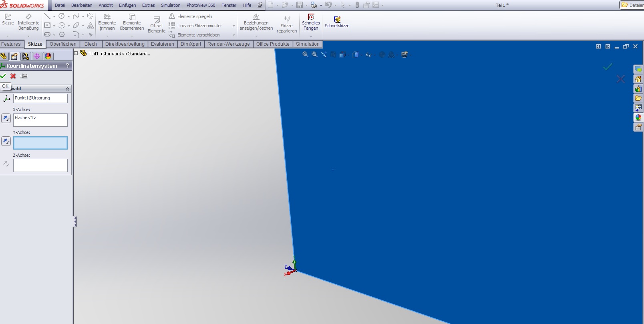The width and height of the screenshot is (644, 324).
Task: Open the Einfügen menu
Action: pos(127,5)
